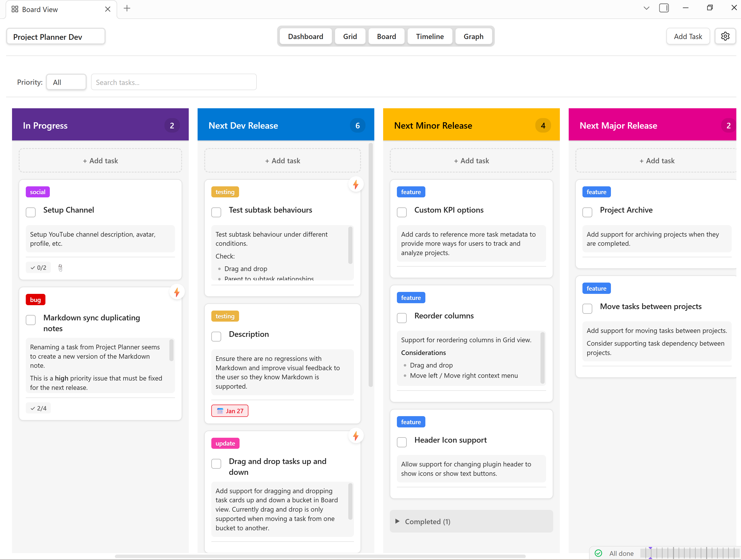Toggle the sidebar panel icon in title bar
Screen dimensions: 741x560
point(664,8)
